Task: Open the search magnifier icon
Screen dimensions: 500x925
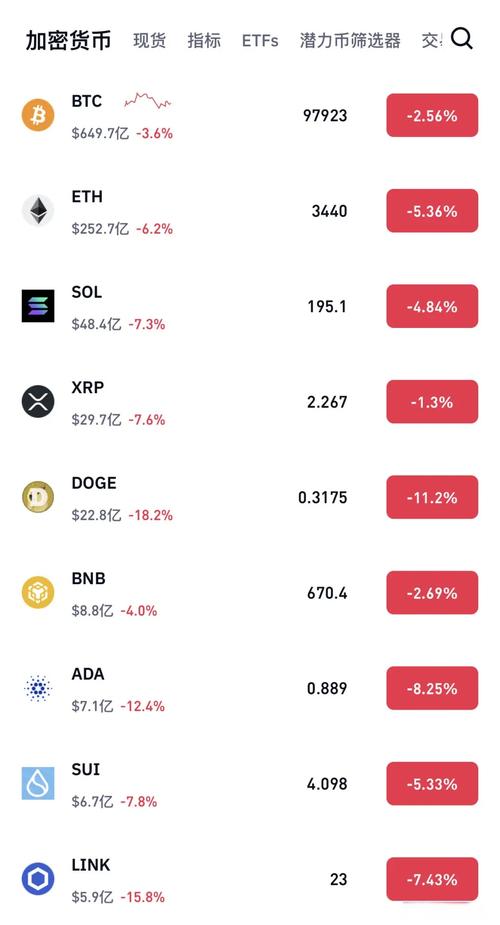Action: [462, 38]
